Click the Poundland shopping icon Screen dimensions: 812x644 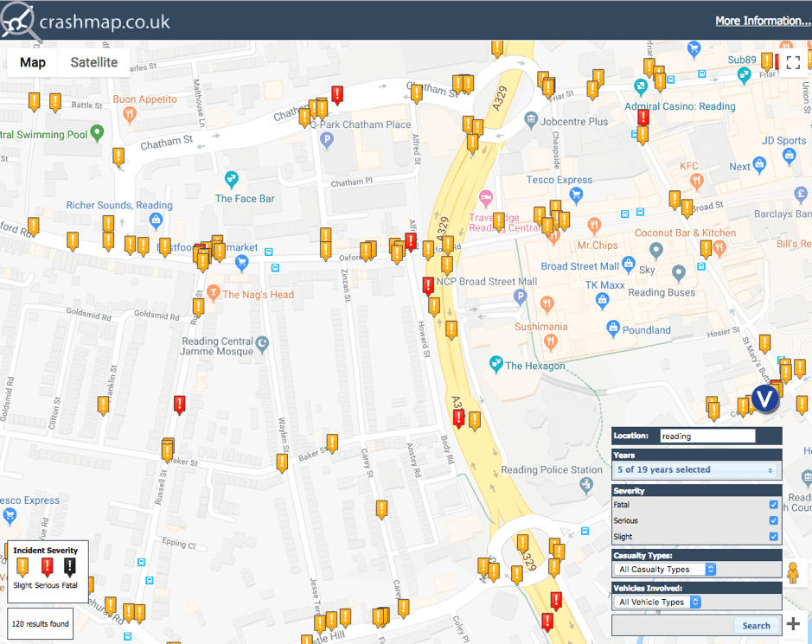point(613,328)
